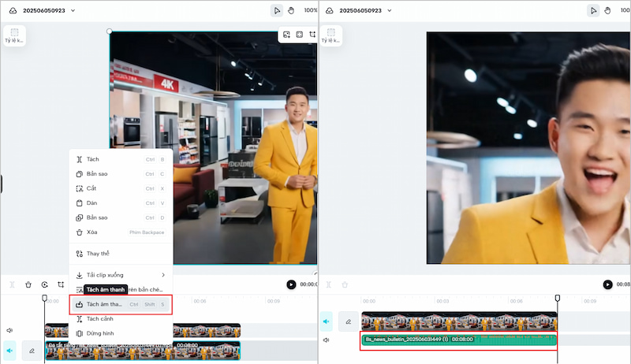Screen dimensions: 631x364
Task: Open the aspect ratio button in right window
Action: point(330,35)
